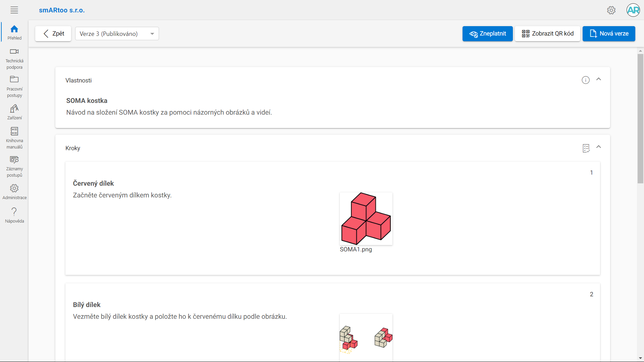
Task: Click the scrollbar up arrow
Action: tap(640, 51)
